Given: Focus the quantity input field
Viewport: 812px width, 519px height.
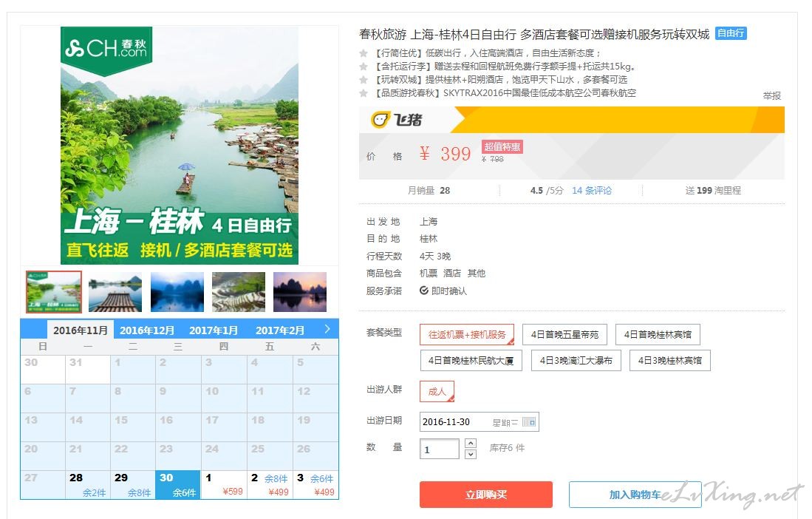Looking at the screenshot, I should point(439,449).
